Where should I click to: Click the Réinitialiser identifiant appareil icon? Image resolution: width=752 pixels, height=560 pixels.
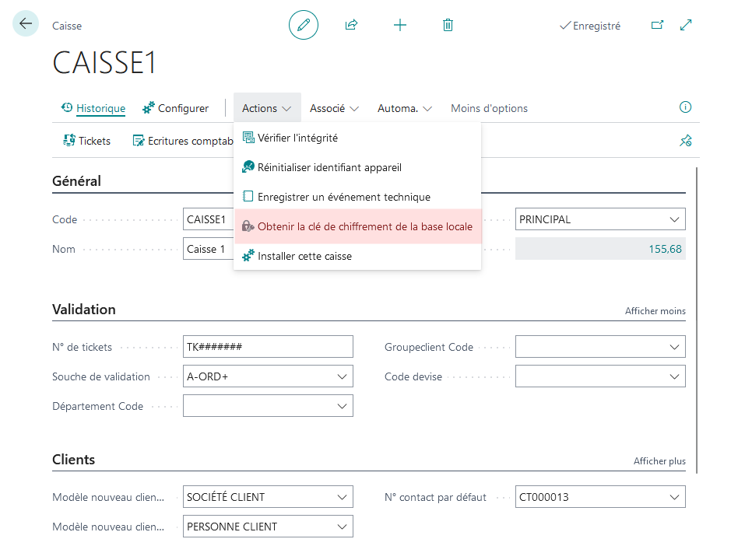click(248, 167)
